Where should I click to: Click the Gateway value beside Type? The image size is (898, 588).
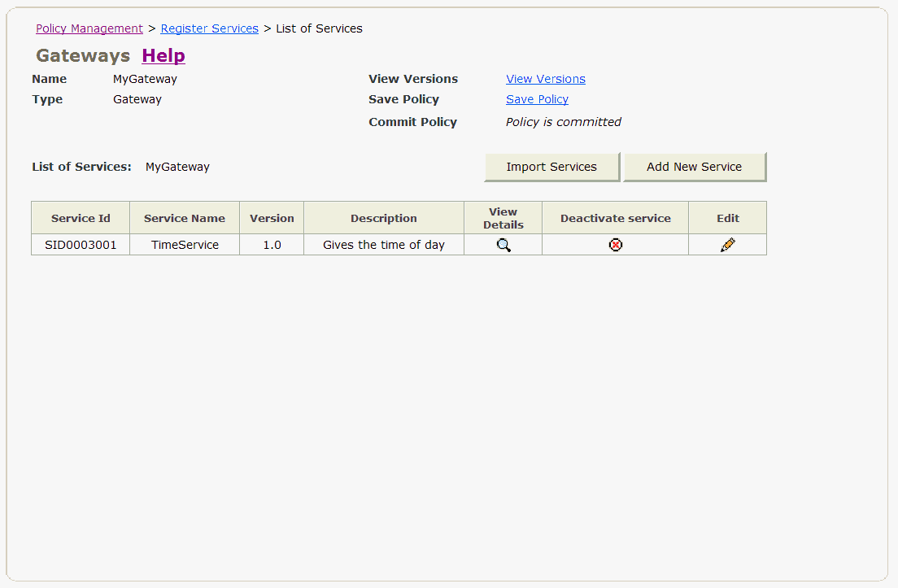coord(137,99)
